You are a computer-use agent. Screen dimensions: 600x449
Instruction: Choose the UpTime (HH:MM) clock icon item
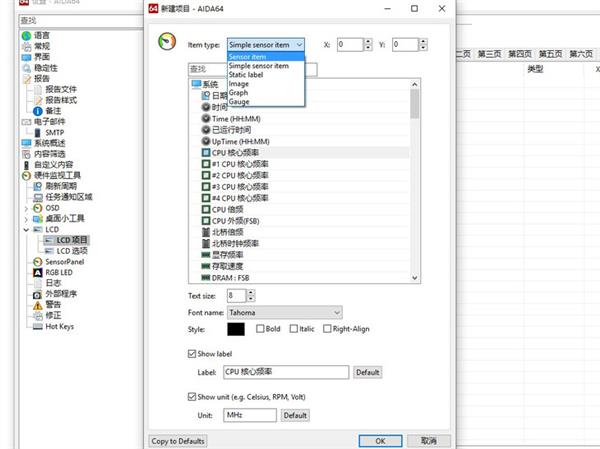pyautogui.click(x=206, y=141)
